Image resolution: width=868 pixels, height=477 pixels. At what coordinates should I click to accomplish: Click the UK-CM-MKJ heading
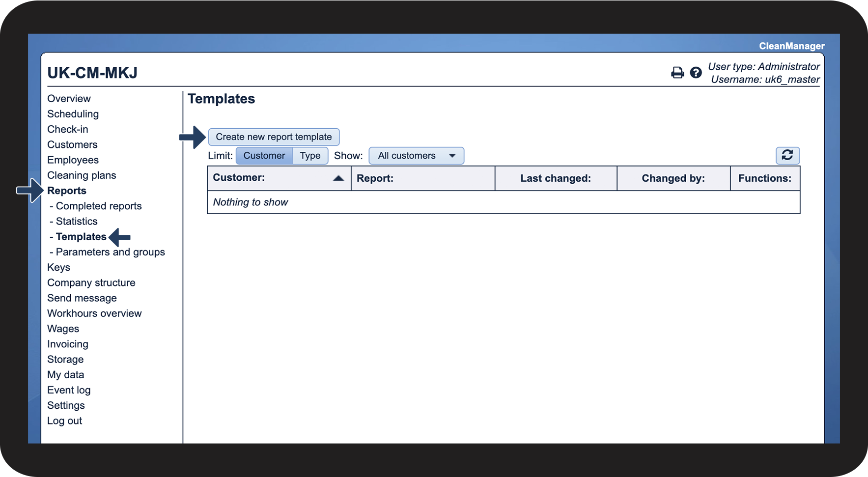click(92, 73)
